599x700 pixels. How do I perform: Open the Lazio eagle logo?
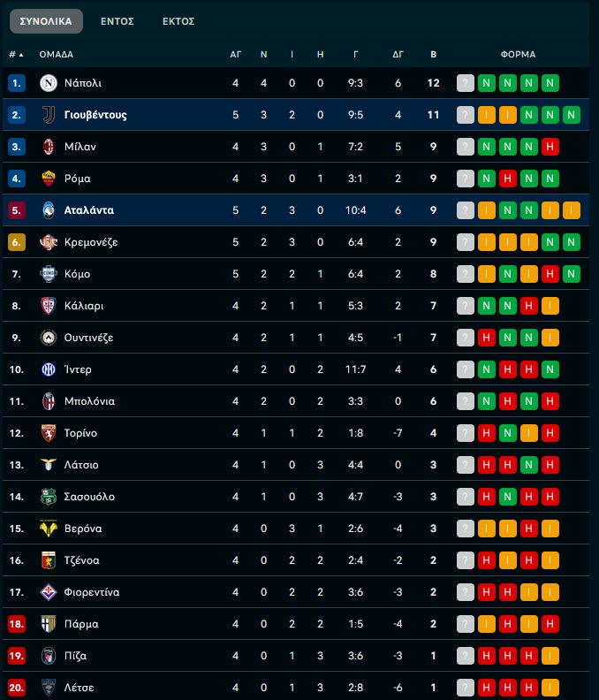pos(49,465)
